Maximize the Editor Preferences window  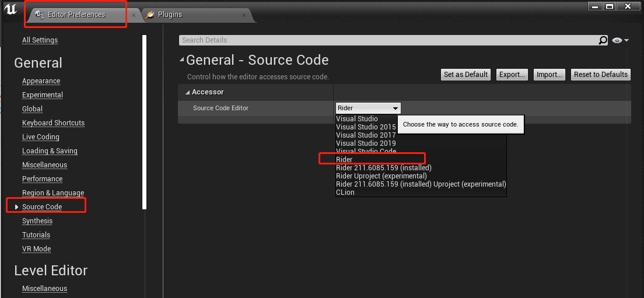pos(610,6)
